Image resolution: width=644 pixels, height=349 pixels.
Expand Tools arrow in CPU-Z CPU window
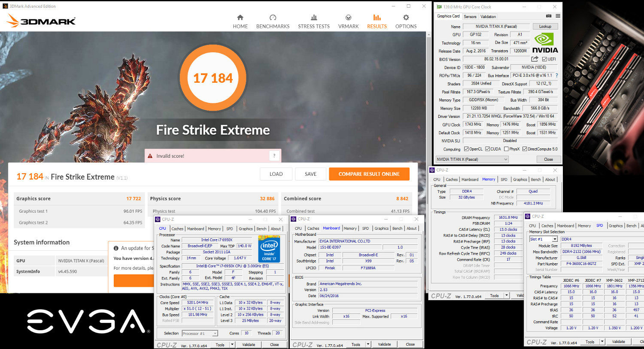[232, 345]
